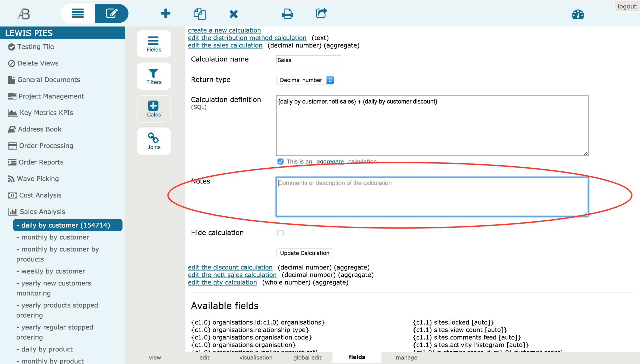Enable the Hide calculation checkbox
The width and height of the screenshot is (640, 364).
280,233
